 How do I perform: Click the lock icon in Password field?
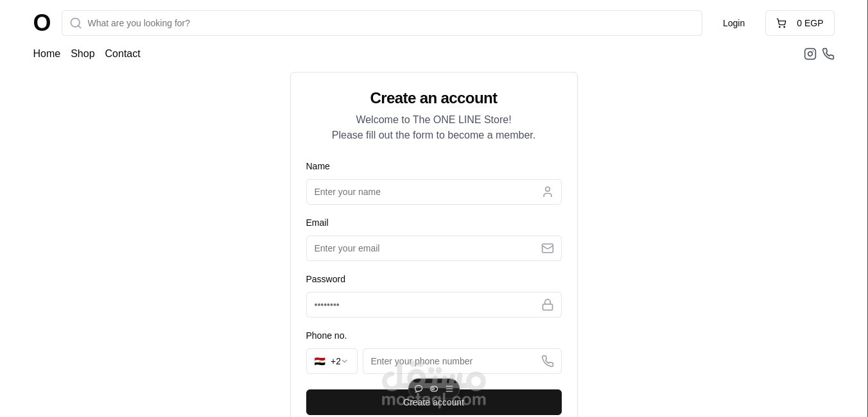point(548,305)
